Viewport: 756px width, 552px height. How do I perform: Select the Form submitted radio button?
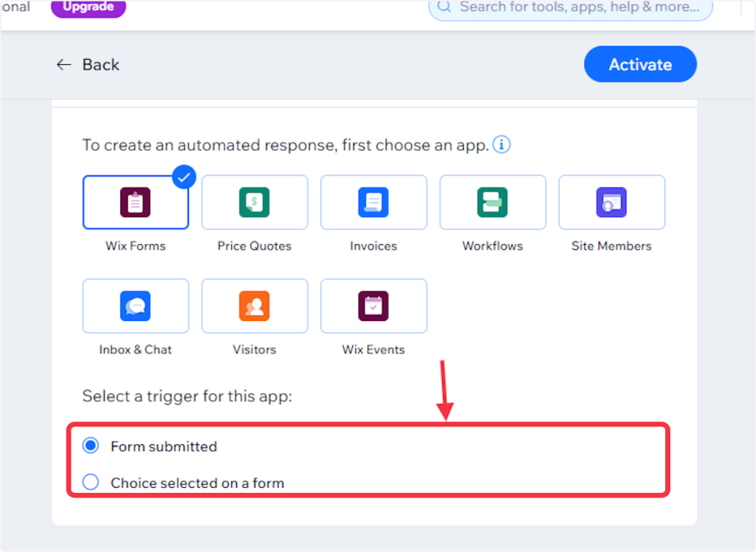(91, 446)
